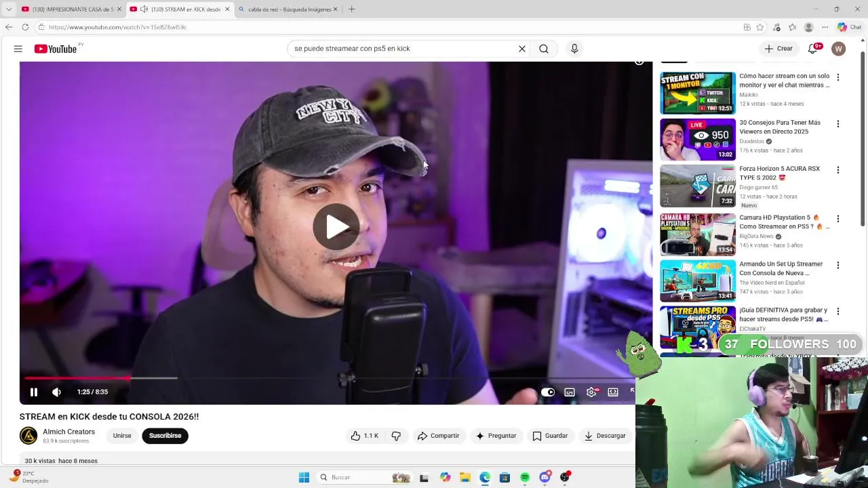This screenshot has width=868, height=488.
Task: Open the page scrollbar on the right edge
Action: pyautogui.click(x=863, y=139)
